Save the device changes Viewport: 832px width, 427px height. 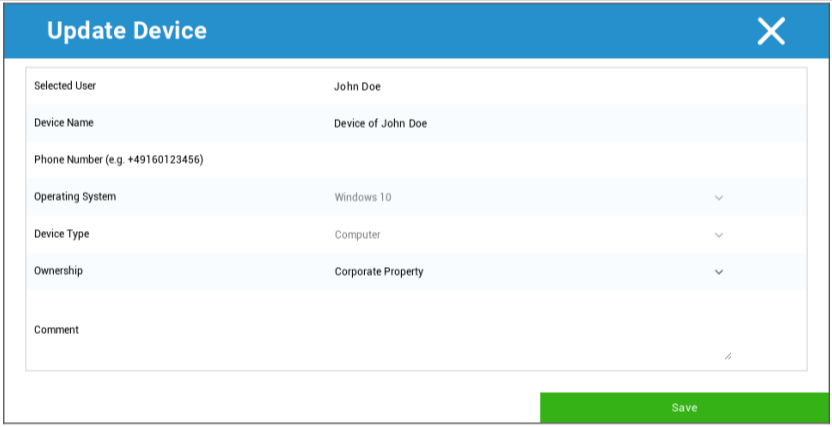pos(684,408)
